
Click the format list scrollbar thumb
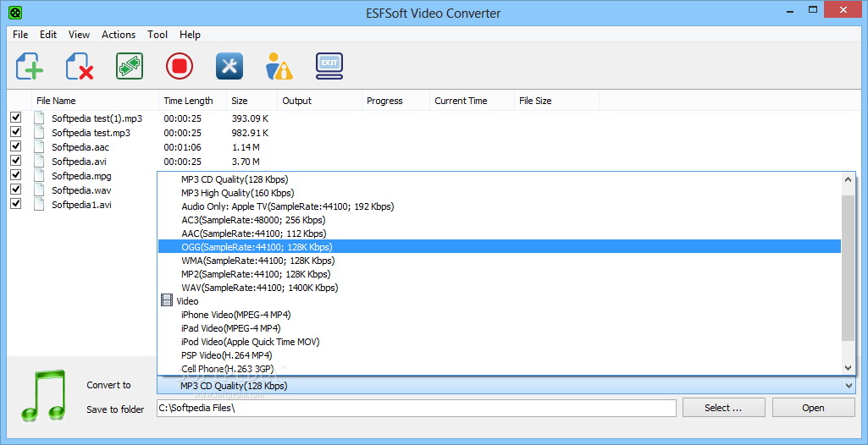(x=848, y=267)
